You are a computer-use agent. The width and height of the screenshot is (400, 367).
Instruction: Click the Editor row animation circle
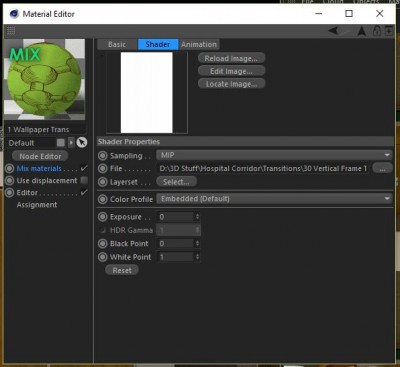coord(10,193)
